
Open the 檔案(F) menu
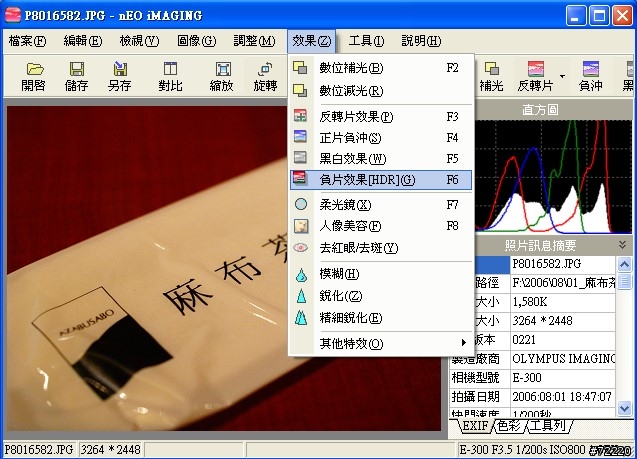pos(28,41)
